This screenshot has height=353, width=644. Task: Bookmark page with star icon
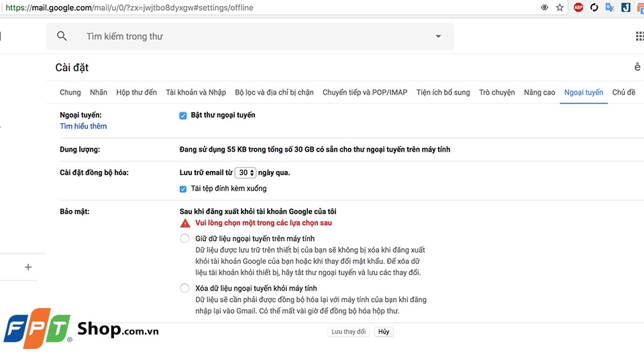click(559, 7)
